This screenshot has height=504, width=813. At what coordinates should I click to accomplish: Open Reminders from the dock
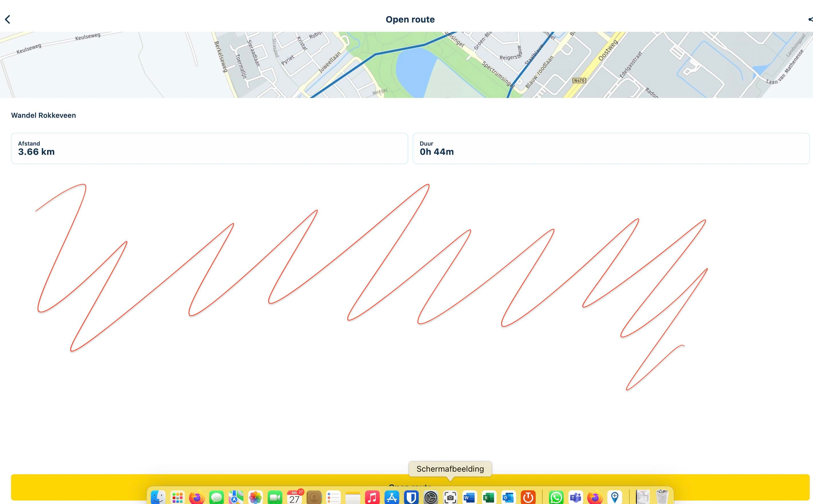333,497
